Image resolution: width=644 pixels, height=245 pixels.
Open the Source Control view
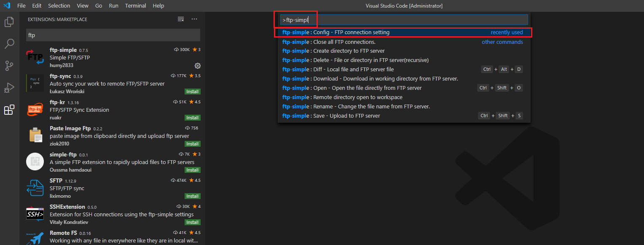coord(9,65)
